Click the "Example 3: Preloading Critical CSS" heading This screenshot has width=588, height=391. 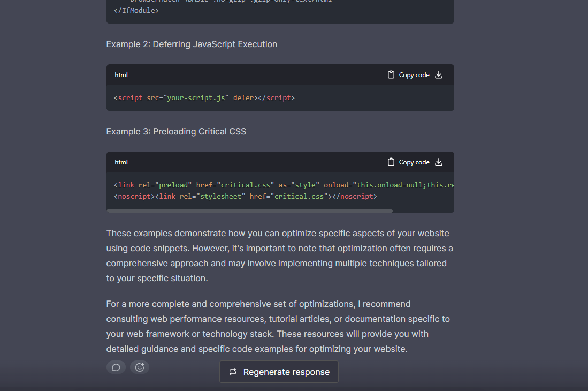[176, 131]
